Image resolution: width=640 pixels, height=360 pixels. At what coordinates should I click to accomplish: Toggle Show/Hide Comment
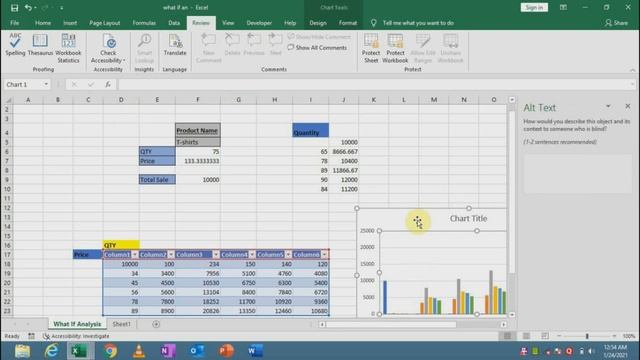319,37
